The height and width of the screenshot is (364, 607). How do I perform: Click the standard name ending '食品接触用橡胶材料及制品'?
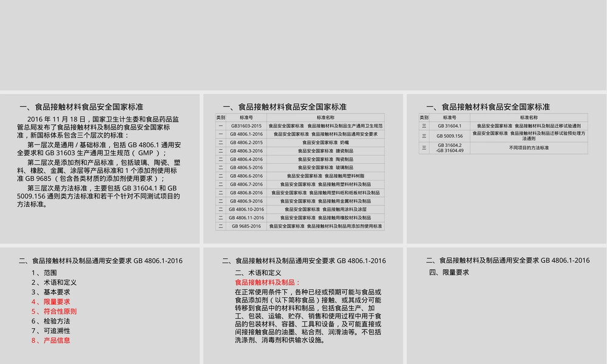[325, 218]
